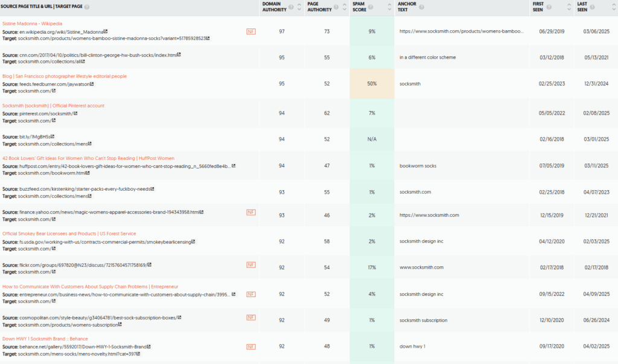
Task: Sort the table by Page Authority
Action: click(345, 7)
